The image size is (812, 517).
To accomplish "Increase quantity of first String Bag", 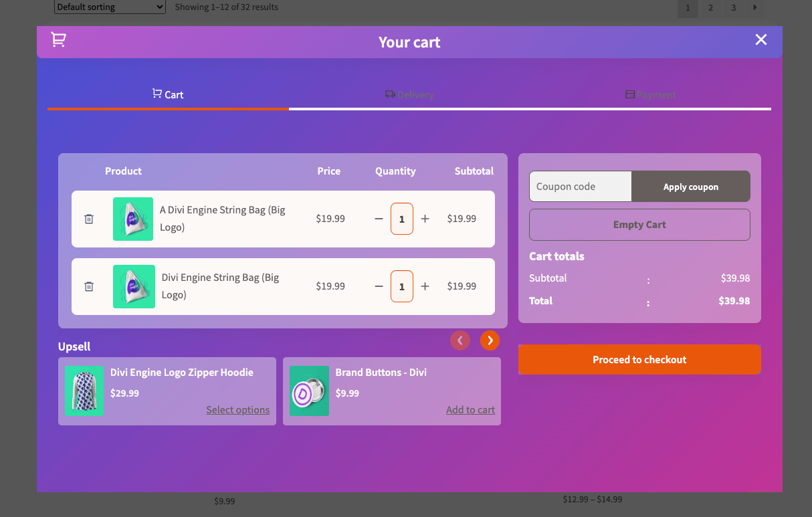I will [x=425, y=219].
